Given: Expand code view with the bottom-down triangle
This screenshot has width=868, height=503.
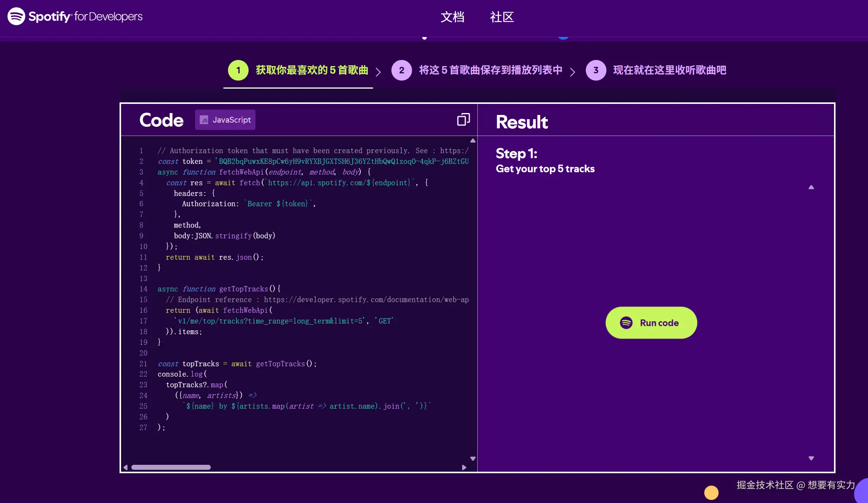Looking at the screenshot, I should click(x=472, y=458).
